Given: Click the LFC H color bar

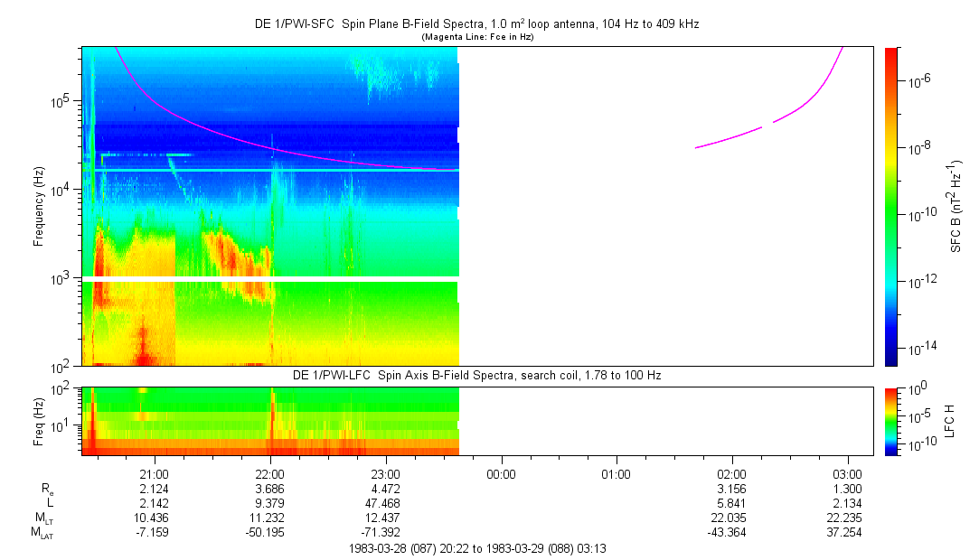Looking at the screenshot, I should point(890,420).
